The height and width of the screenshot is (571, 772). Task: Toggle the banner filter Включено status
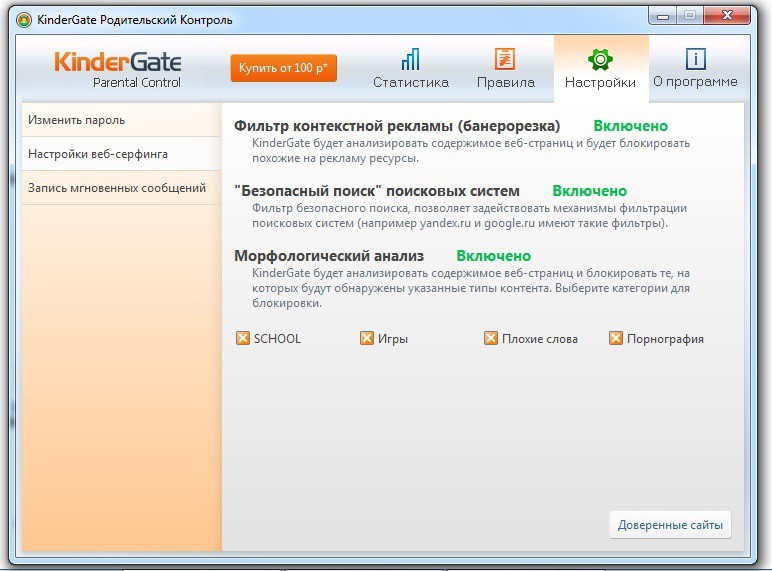point(630,126)
